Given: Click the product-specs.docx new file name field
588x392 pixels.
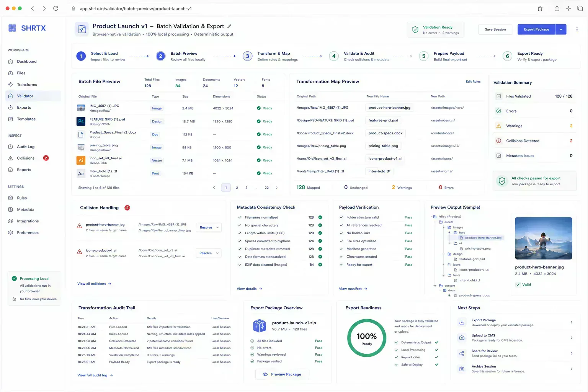Looking at the screenshot, I should [x=385, y=133].
